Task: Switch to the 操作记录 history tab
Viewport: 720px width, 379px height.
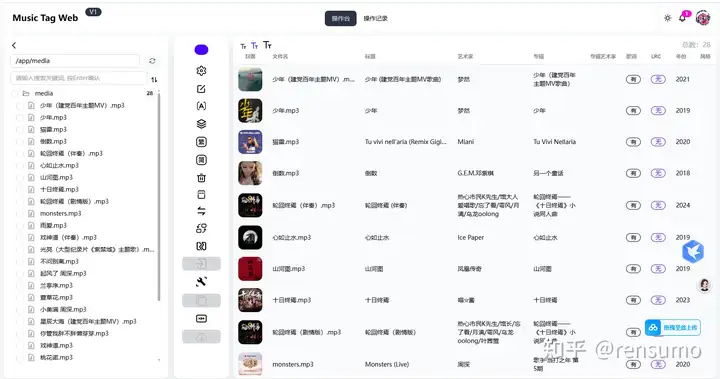Action: pyautogui.click(x=376, y=18)
